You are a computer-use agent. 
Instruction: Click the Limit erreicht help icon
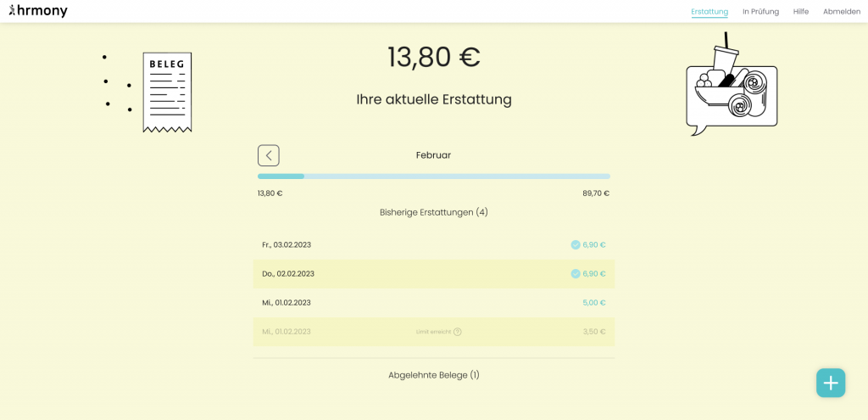458,332
